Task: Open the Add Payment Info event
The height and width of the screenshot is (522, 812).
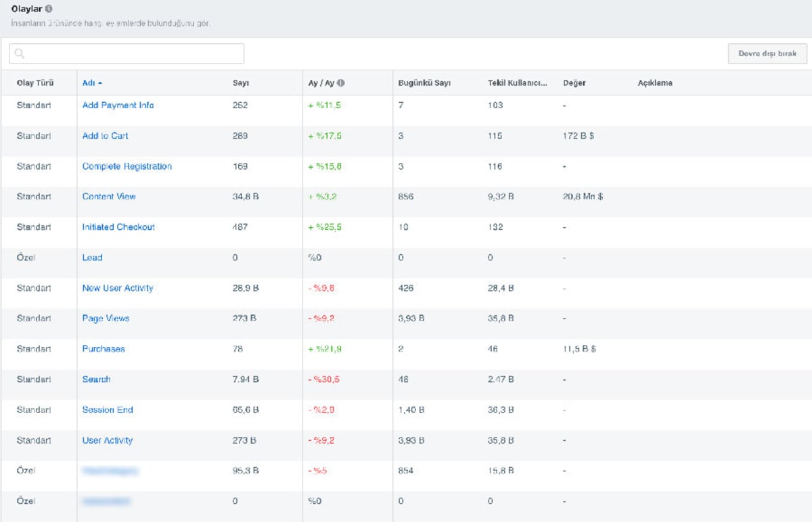Action: (x=118, y=105)
